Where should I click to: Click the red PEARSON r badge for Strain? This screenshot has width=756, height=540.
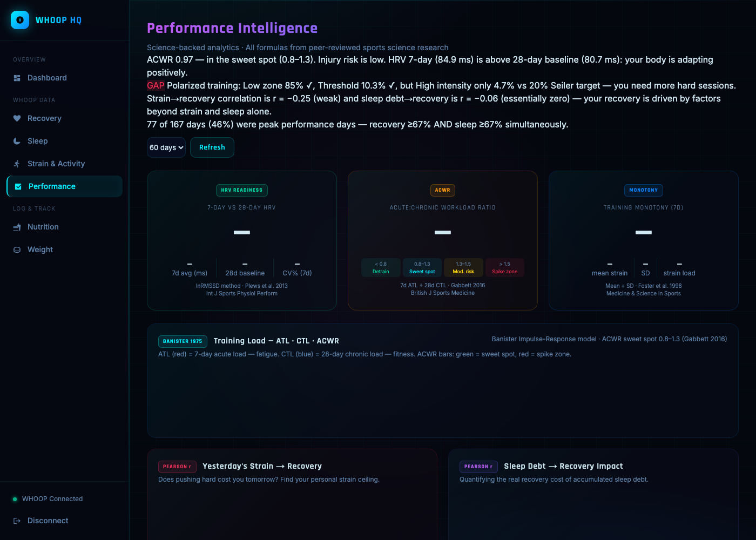tap(177, 467)
